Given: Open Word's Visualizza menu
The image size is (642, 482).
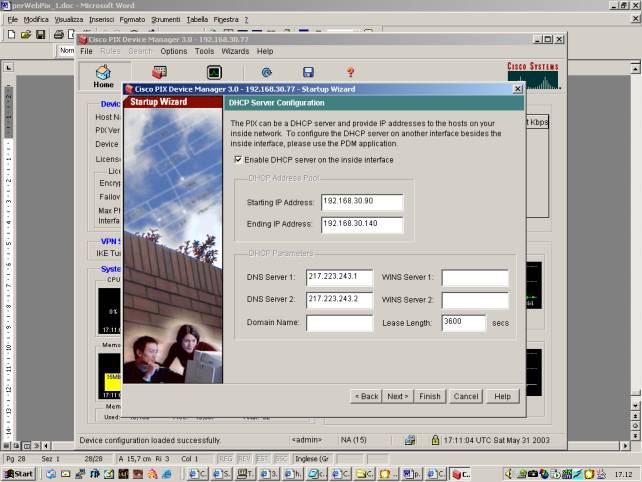Looking at the screenshot, I should point(69,19).
